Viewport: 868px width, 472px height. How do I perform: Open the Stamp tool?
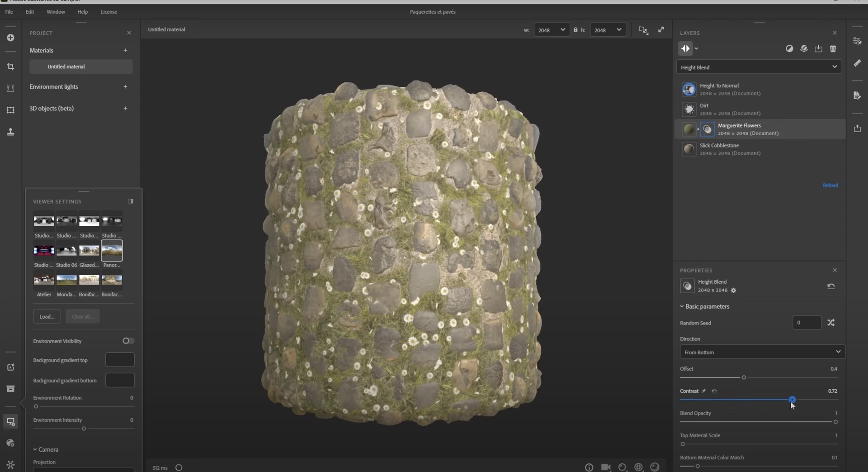click(10, 132)
